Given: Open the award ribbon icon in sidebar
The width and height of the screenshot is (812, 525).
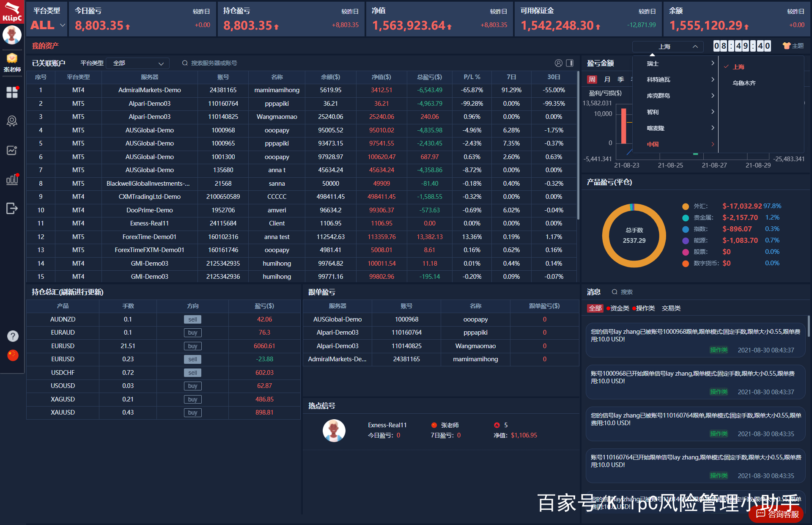Looking at the screenshot, I should pos(12,121).
